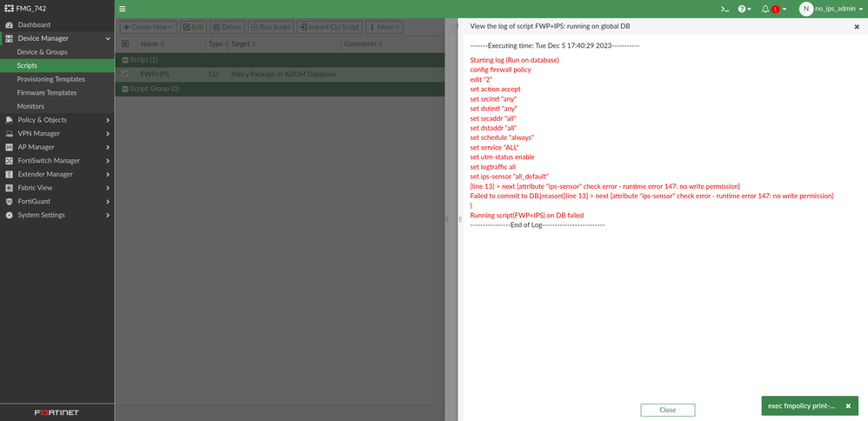
Task: Click the Running script on DB failed line
Action: [527, 215]
